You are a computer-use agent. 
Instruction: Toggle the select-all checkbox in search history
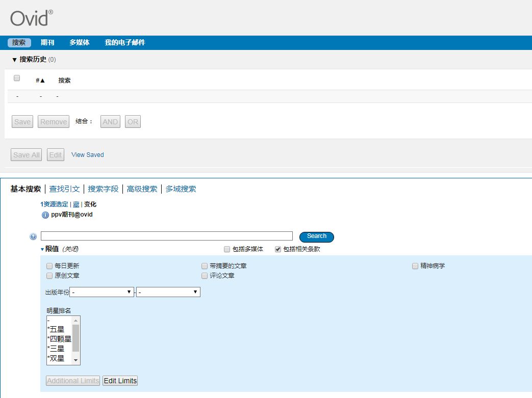click(17, 77)
